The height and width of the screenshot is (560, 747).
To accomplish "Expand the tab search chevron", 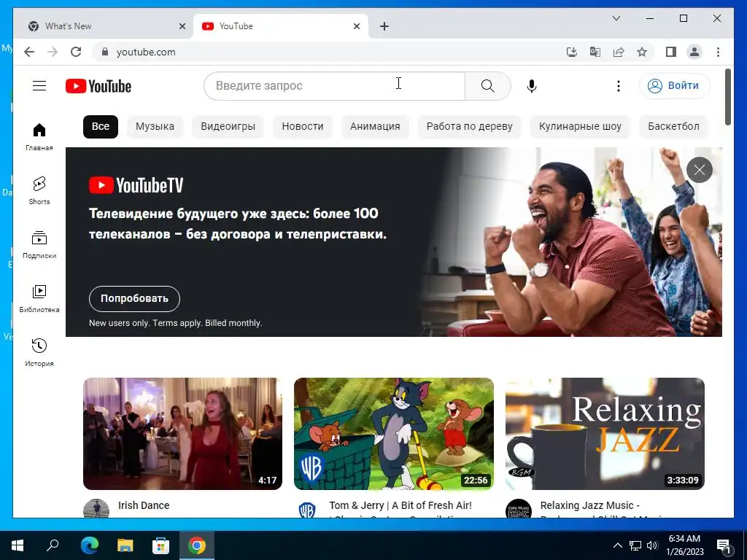I will coord(616,18).
